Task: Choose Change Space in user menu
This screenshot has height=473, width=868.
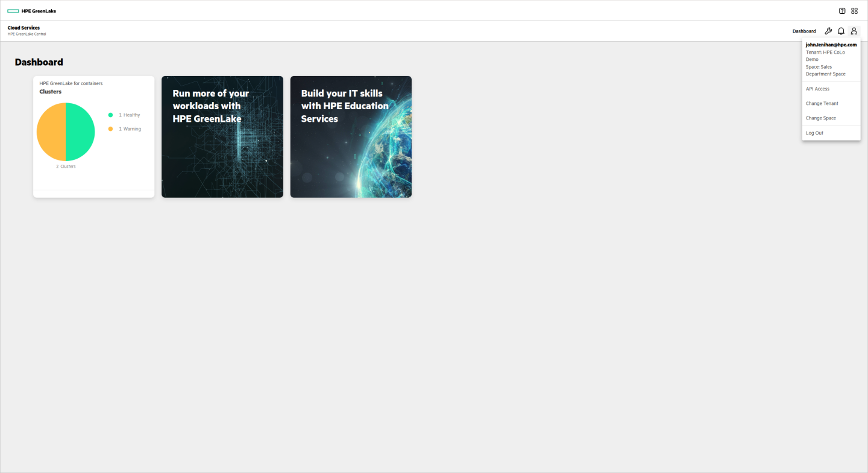Action: coord(831,118)
